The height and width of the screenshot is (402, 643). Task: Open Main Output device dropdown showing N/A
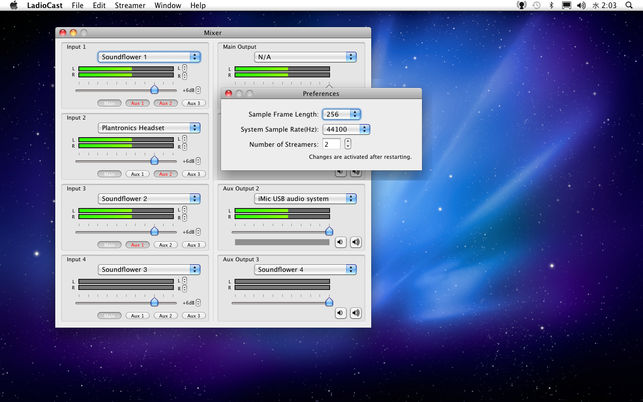click(x=305, y=57)
